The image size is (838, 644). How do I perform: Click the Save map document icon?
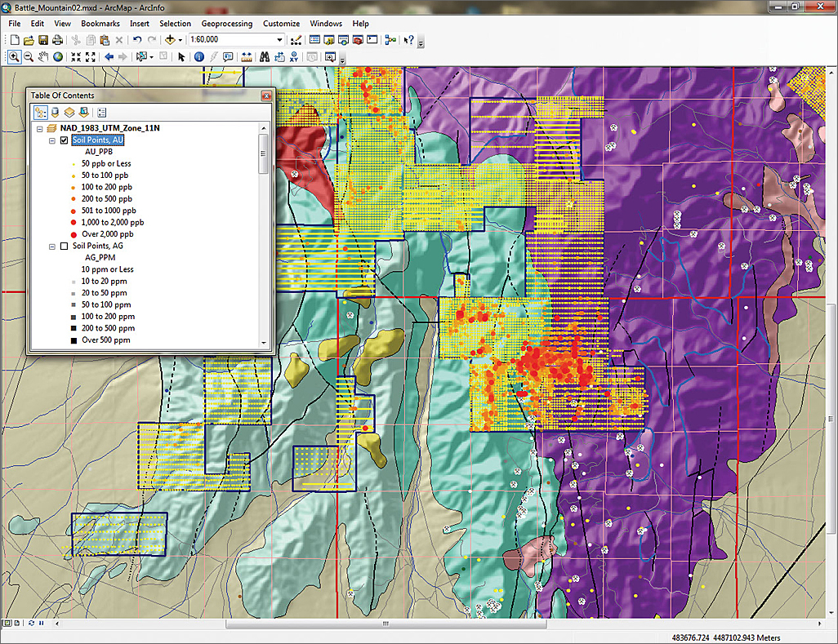tap(42, 40)
